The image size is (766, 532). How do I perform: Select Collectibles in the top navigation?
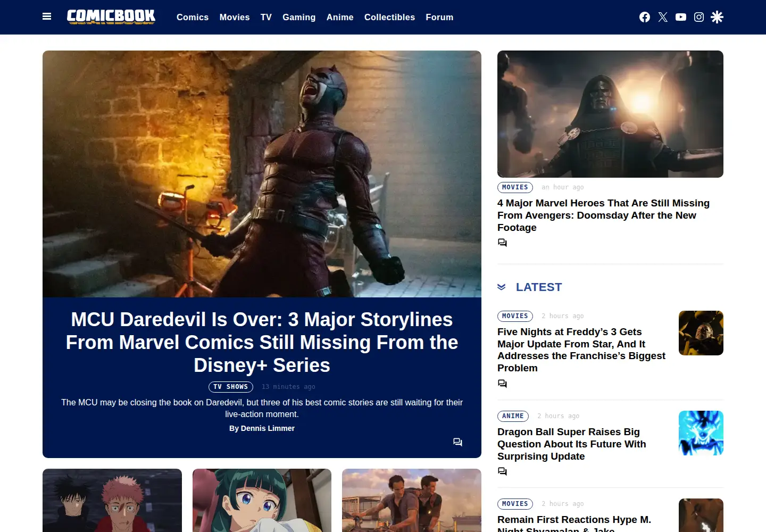pos(389,17)
